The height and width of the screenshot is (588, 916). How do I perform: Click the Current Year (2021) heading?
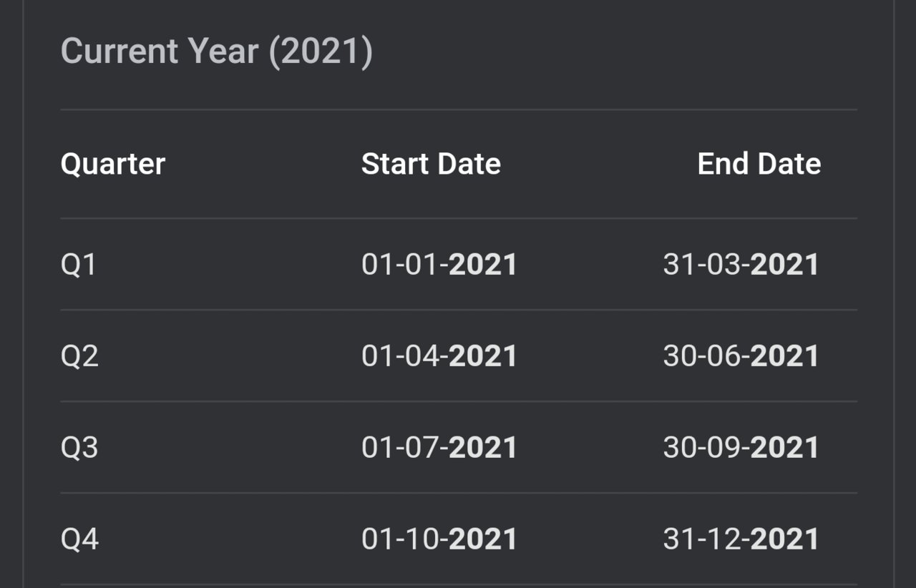pyautogui.click(x=217, y=52)
